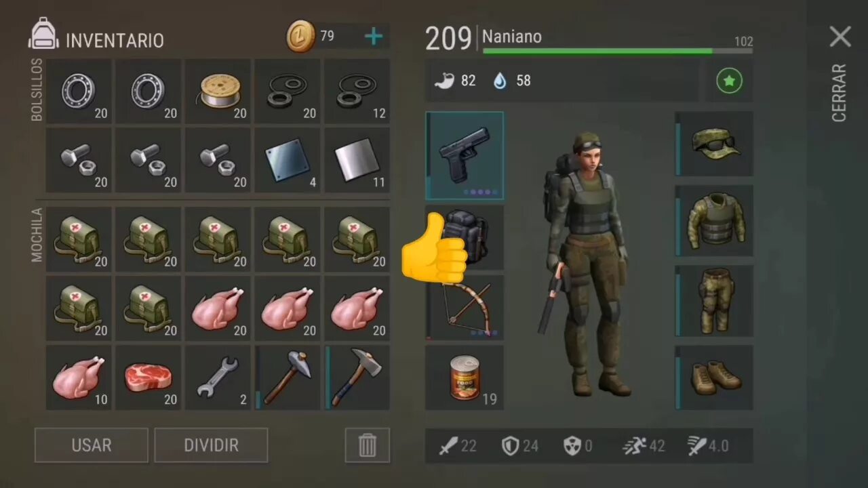Image resolution: width=868 pixels, height=488 pixels.
Task: Select the bow weapon slot
Action: (x=465, y=308)
